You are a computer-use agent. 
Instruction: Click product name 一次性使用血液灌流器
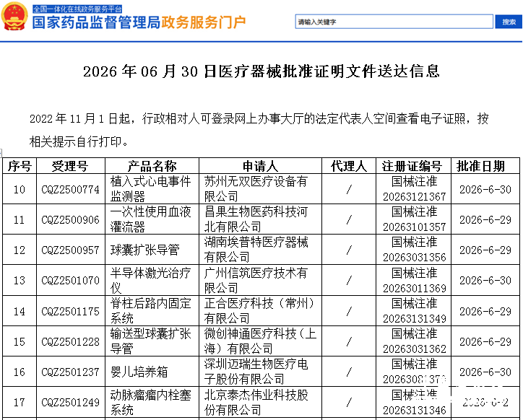pos(150,219)
